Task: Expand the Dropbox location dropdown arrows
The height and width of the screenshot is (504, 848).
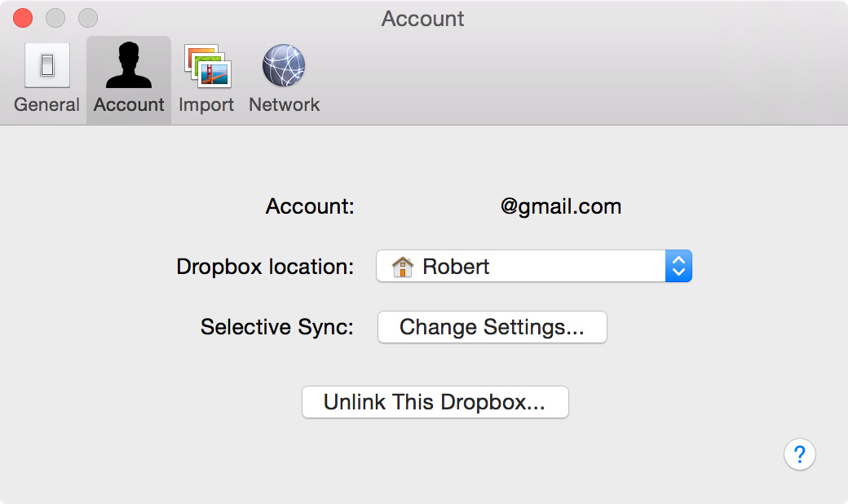Action: [x=678, y=266]
